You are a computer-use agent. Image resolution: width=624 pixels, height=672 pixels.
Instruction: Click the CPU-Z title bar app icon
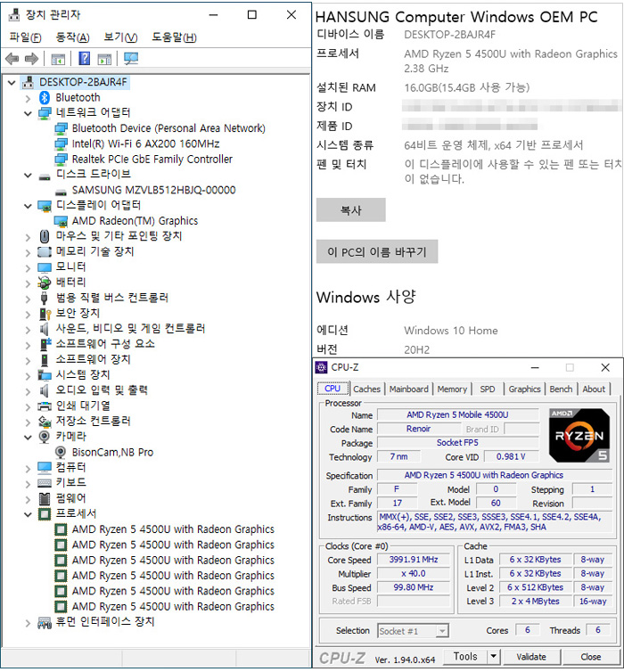(321, 367)
